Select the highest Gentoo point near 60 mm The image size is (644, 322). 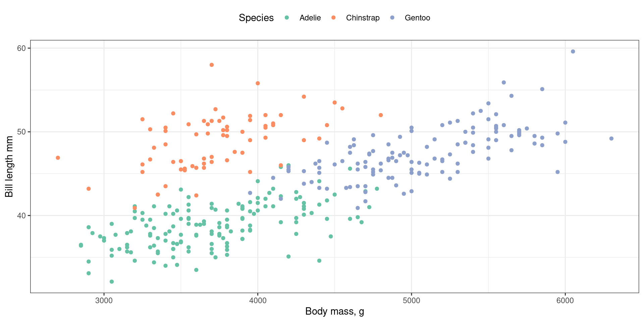(x=573, y=52)
